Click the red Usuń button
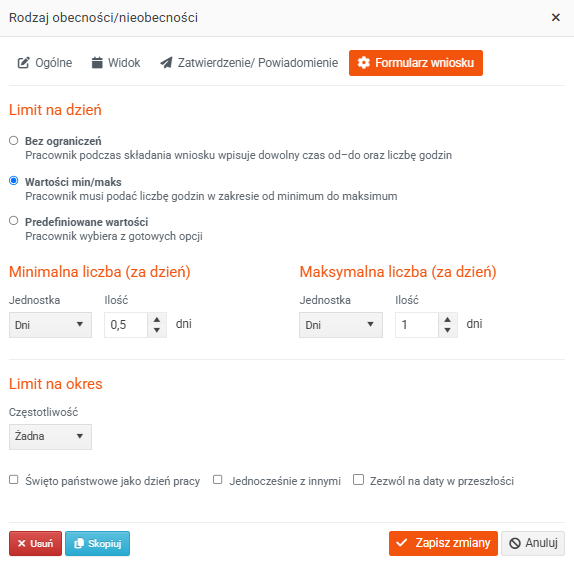Viewport: 574px width, 566px height. pos(36,544)
